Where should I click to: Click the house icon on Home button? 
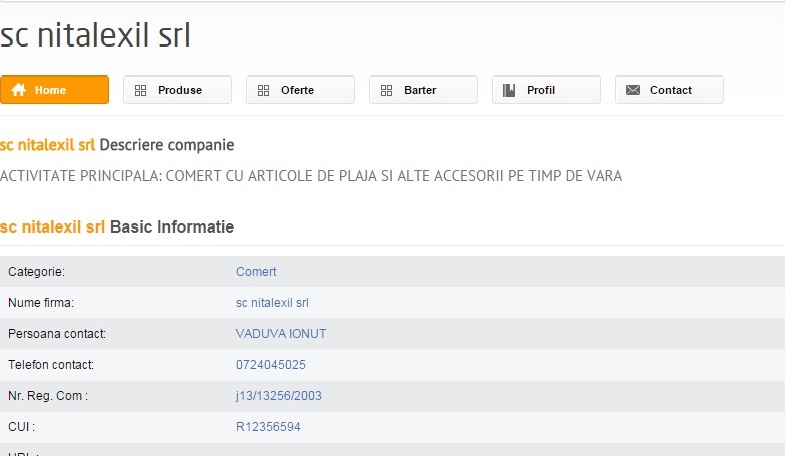coord(19,90)
